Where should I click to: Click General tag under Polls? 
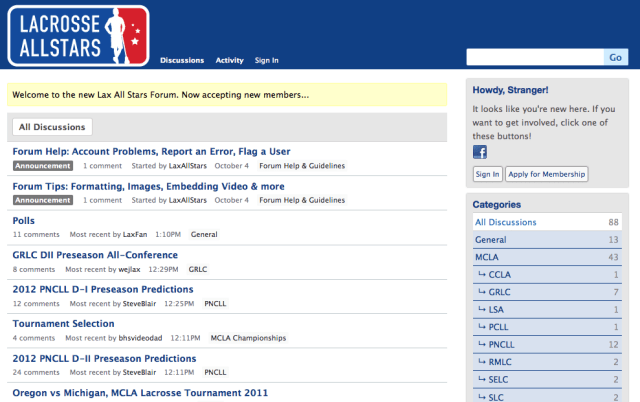coord(204,235)
